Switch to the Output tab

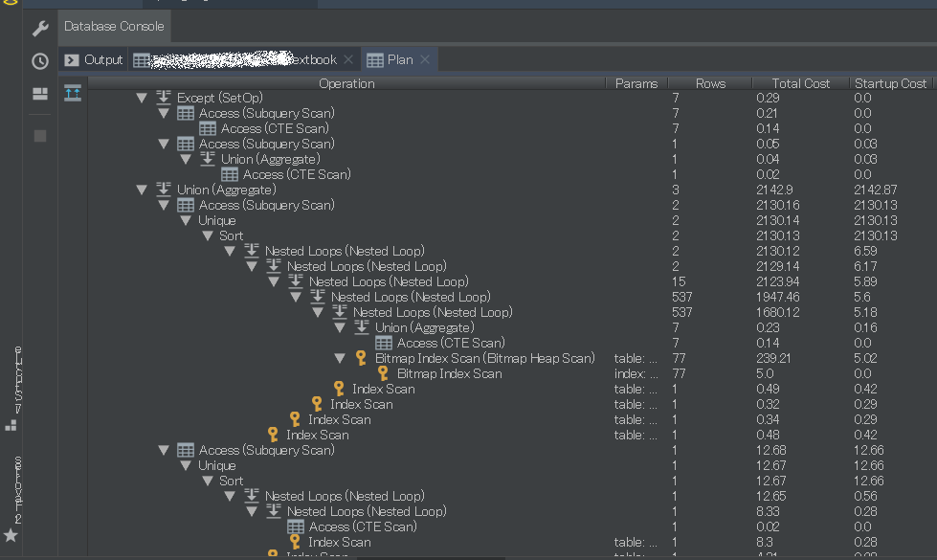[93, 59]
